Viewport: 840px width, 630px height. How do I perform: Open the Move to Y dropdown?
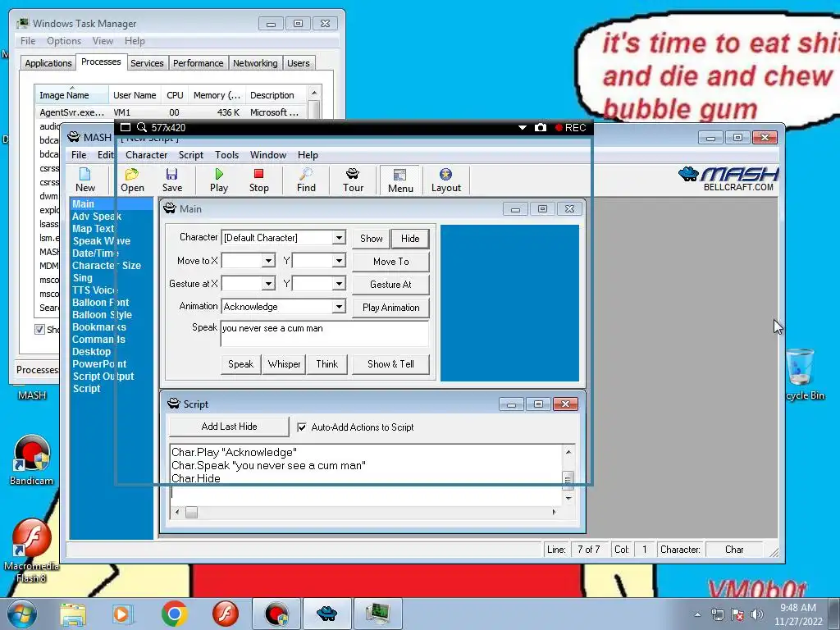pos(339,260)
